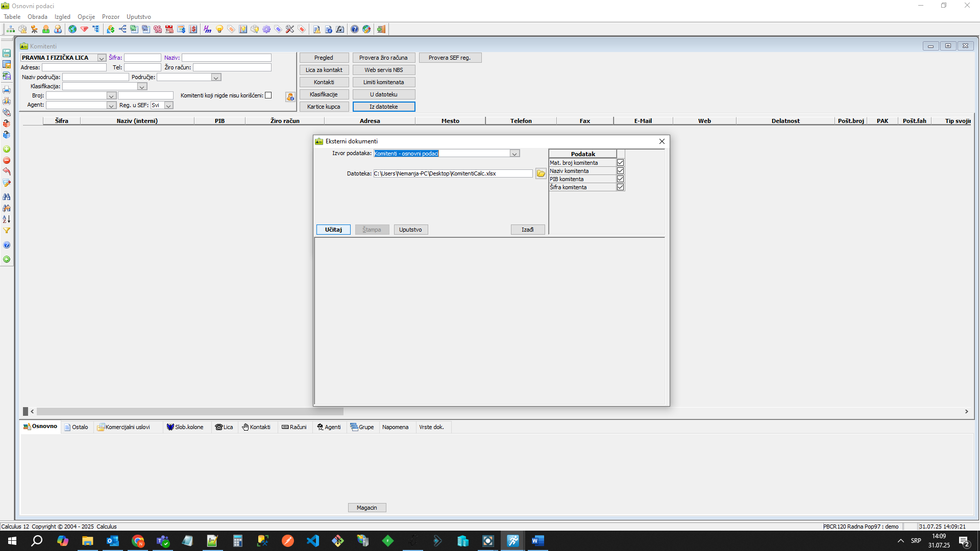Click the green plus add-record icon
The width and height of the screenshot is (980, 551).
(x=7, y=149)
